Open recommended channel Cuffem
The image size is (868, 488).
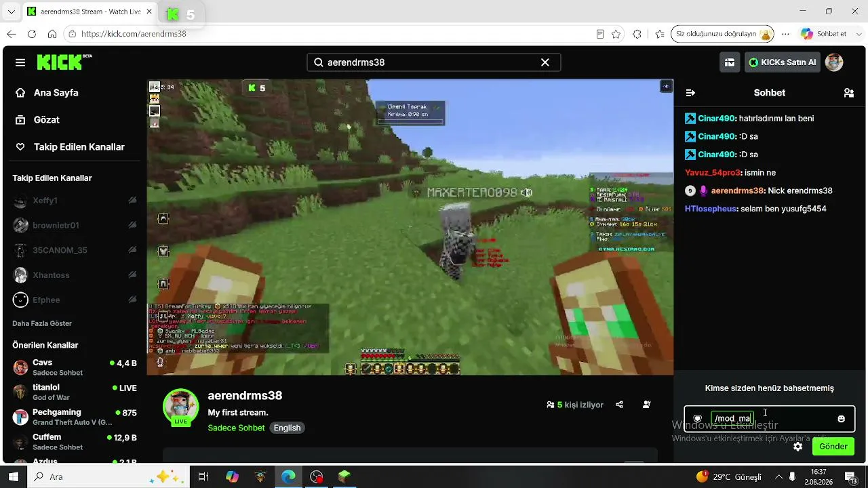click(75, 442)
